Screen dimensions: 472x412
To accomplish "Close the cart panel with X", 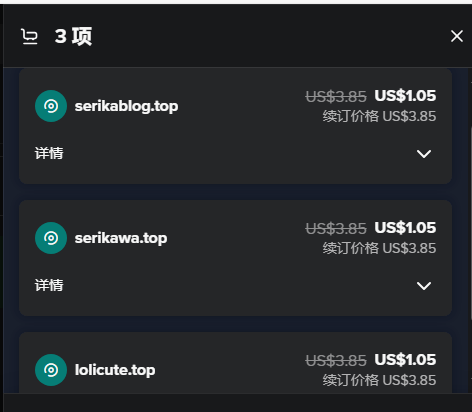I will click(x=457, y=36).
